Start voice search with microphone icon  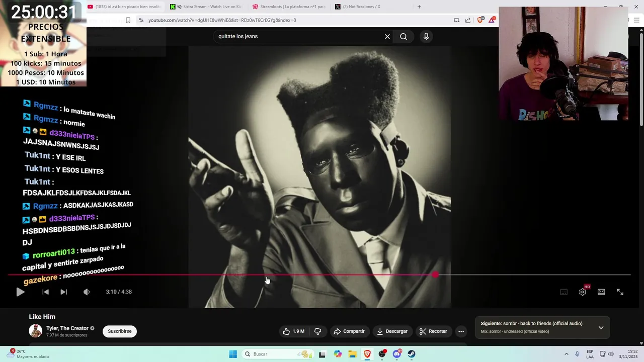click(426, 36)
